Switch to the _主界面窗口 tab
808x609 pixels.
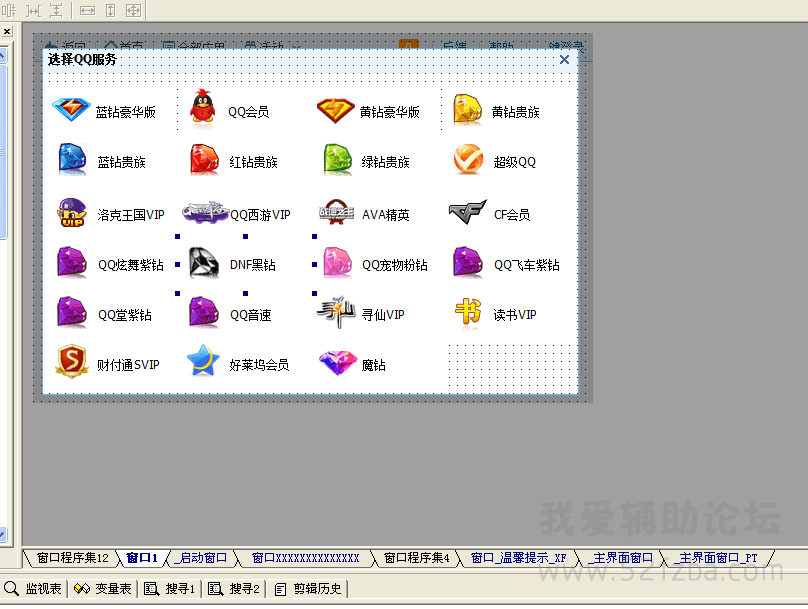tap(621, 558)
